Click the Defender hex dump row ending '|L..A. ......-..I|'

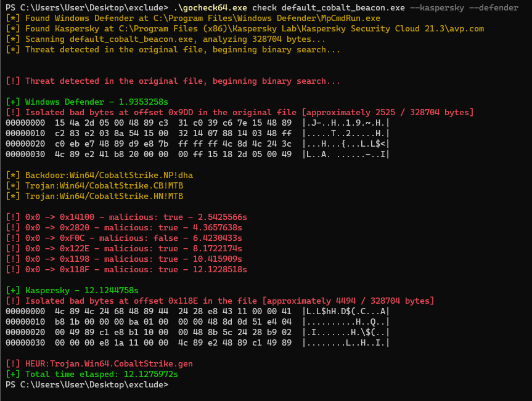tap(197, 155)
